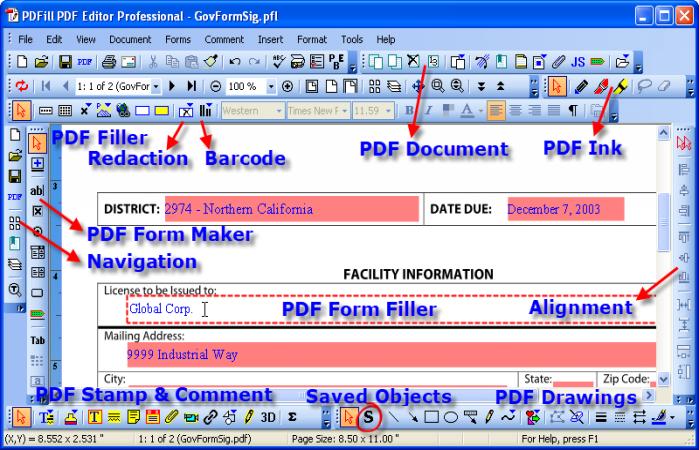Click the font color A swatch
Screen dimensions: 699x450
[x=467, y=110]
